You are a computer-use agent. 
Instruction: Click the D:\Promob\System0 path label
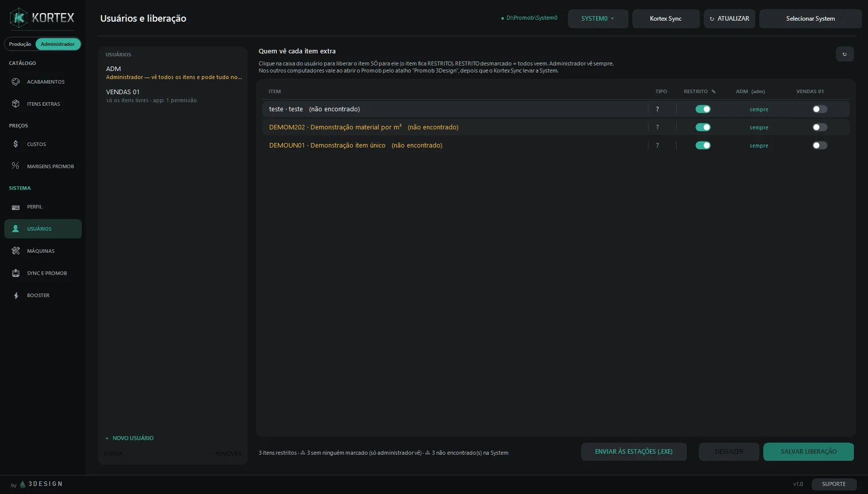[532, 18]
